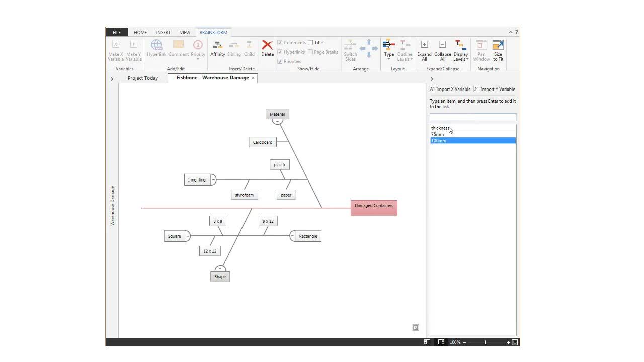This screenshot has height=362, width=644.
Task: Click Import X Variable icon
Action: (432, 89)
